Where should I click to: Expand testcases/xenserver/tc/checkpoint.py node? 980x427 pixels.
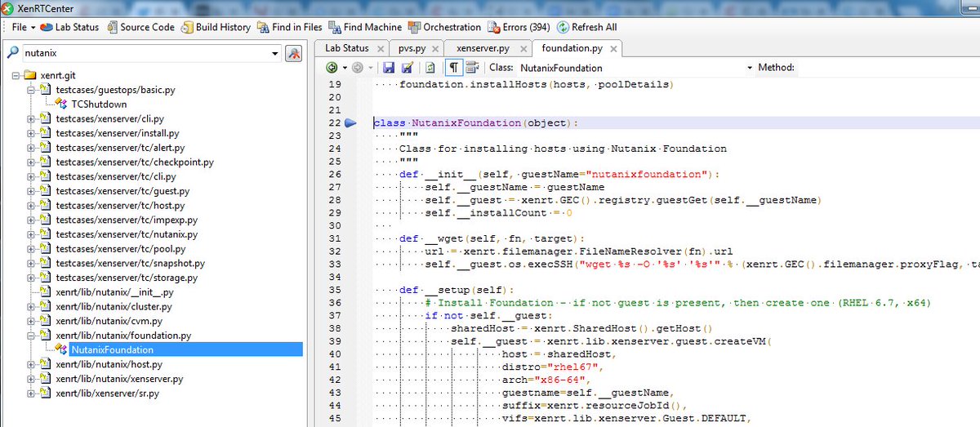point(32,162)
